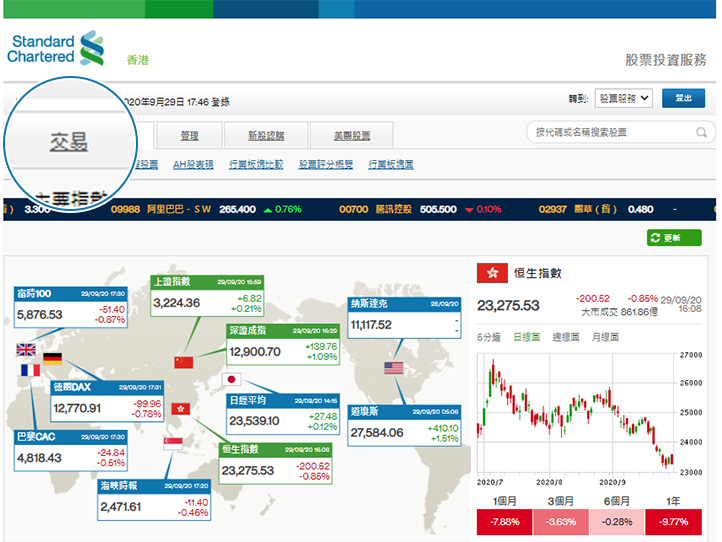
Task: Click the Japan flag on map
Action: [x=231, y=380]
